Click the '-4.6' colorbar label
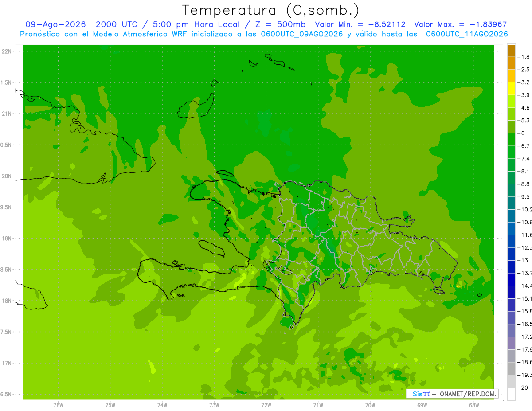Screen dimensions: 532x411 (x=523, y=108)
